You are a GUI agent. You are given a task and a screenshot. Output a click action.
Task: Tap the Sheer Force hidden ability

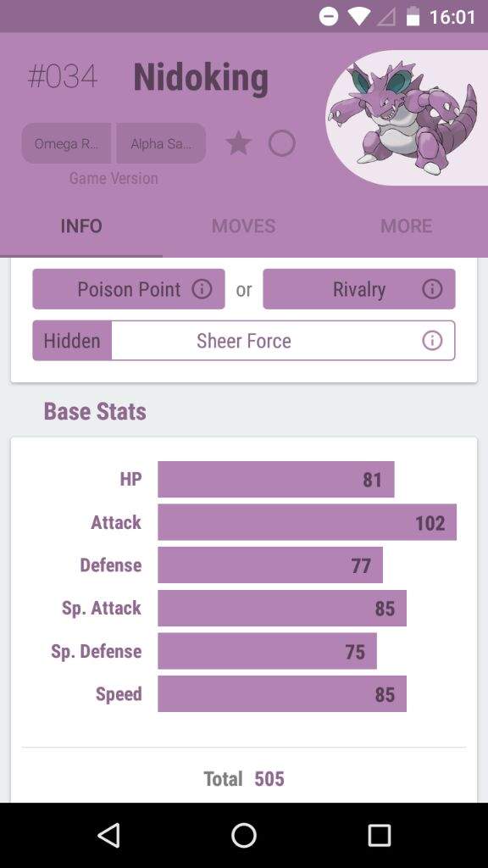tap(244, 341)
